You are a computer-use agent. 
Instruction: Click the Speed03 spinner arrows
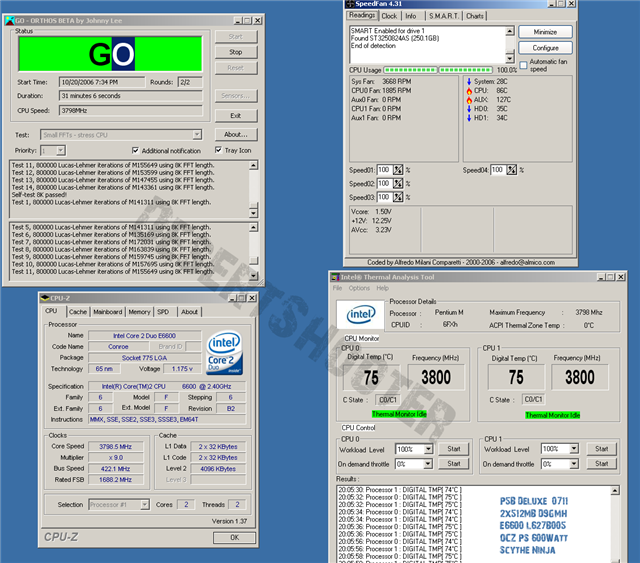(x=398, y=197)
